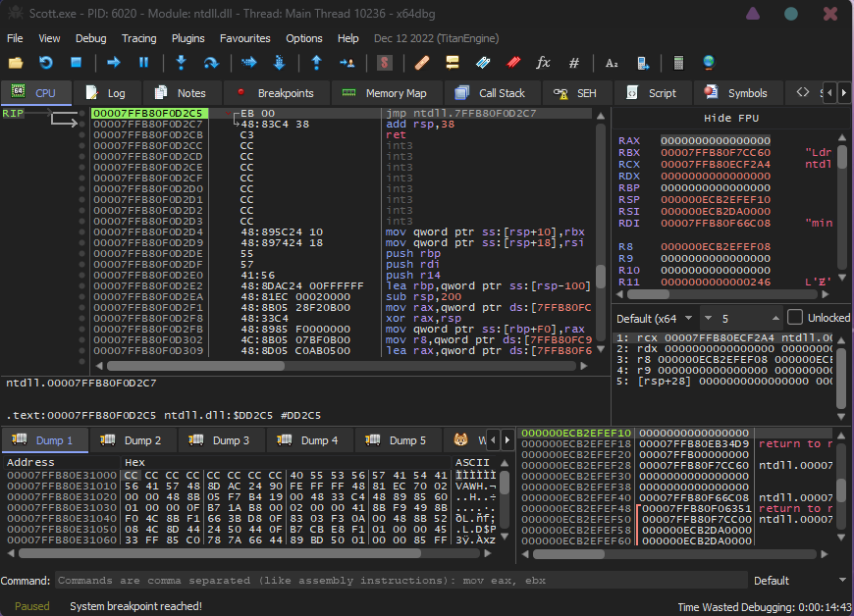
Task: Click the Patches bandage icon
Action: (x=422, y=63)
